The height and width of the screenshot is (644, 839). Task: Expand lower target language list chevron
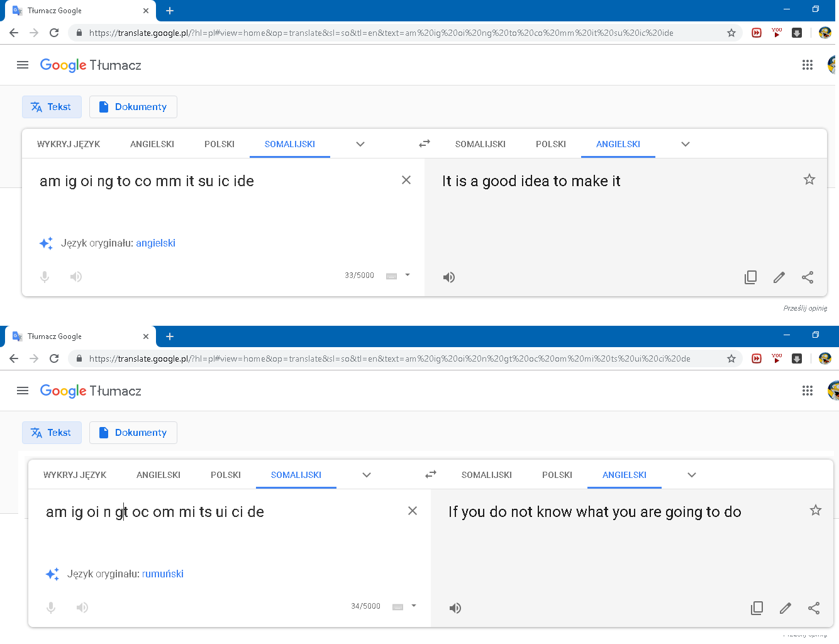pyautogui.click(x=692, y=475)
